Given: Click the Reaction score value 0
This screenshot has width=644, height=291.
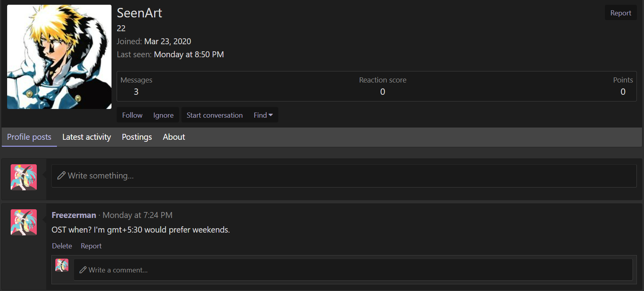Looking at the screenshot, I should click(383, 92).
